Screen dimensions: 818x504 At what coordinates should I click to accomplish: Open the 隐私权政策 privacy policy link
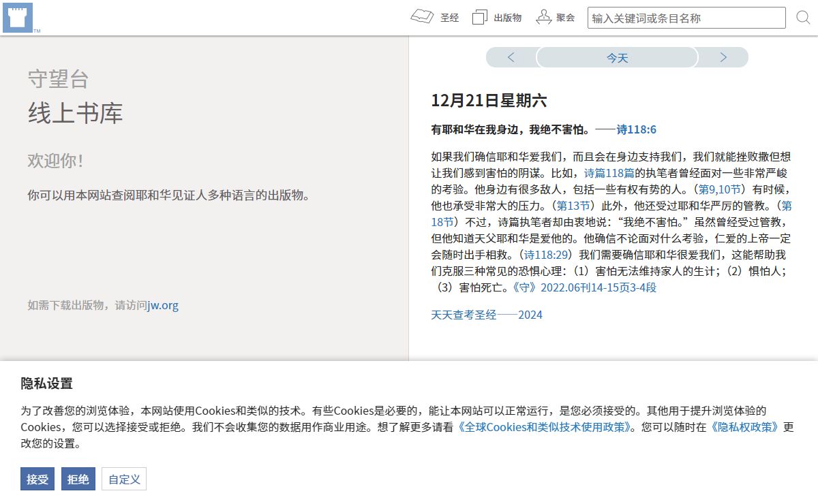pos(745,428)
